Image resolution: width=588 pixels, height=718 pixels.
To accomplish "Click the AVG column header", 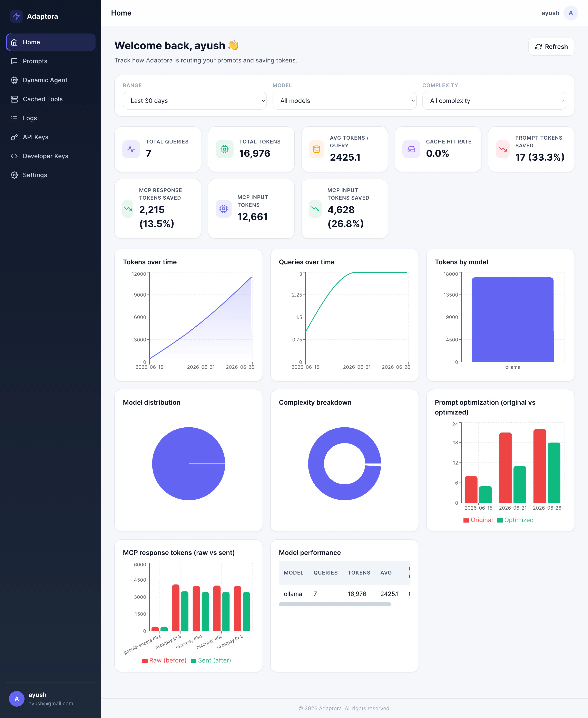I will tap(386, 573).
